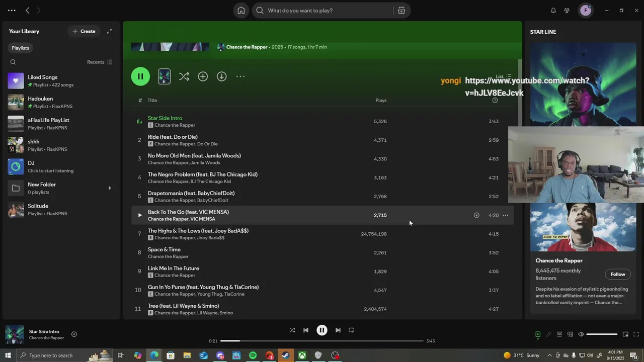Open the shhh playlist
The width and height of the screenshot is (644, 362).
pos(61,145)
